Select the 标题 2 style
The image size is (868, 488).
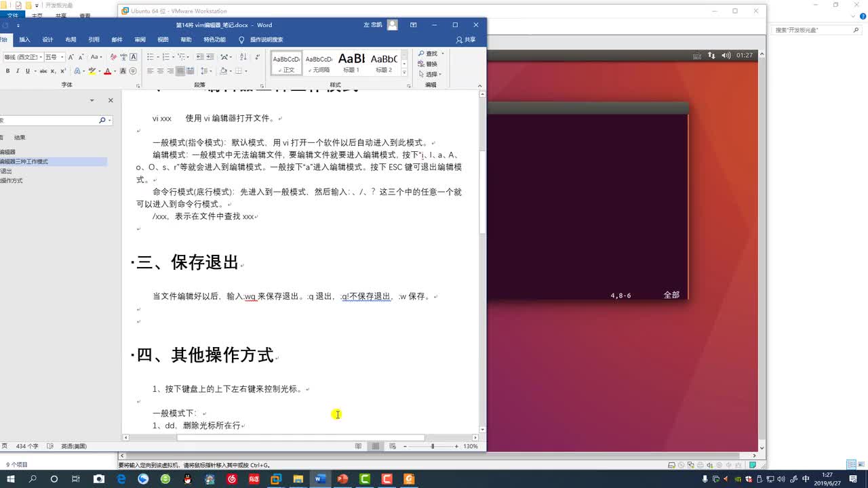[x=384, y=62]
